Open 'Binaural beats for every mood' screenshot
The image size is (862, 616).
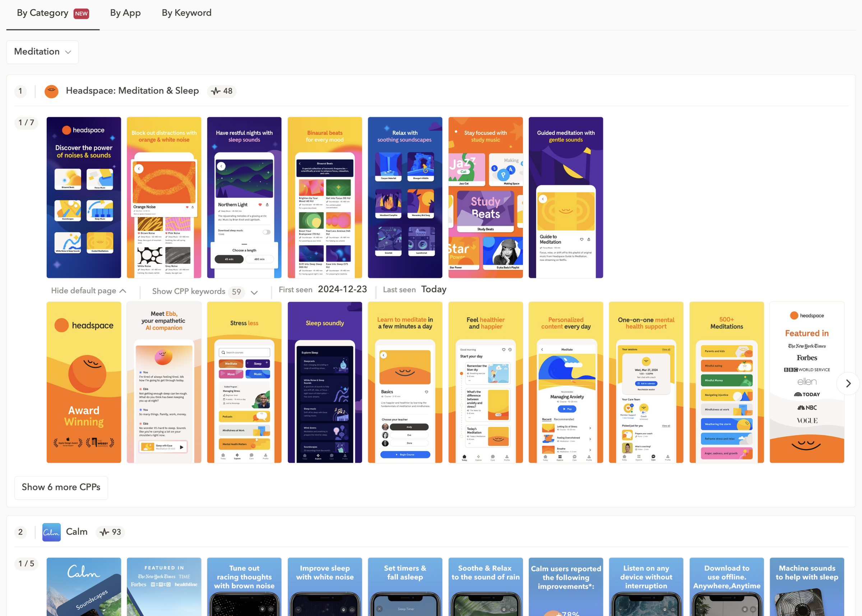325,197
